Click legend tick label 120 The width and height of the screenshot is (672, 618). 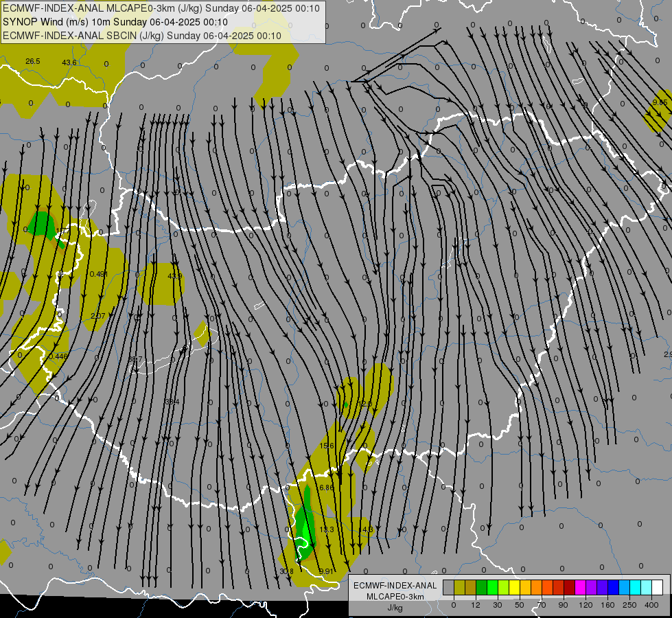click(586, 605)
